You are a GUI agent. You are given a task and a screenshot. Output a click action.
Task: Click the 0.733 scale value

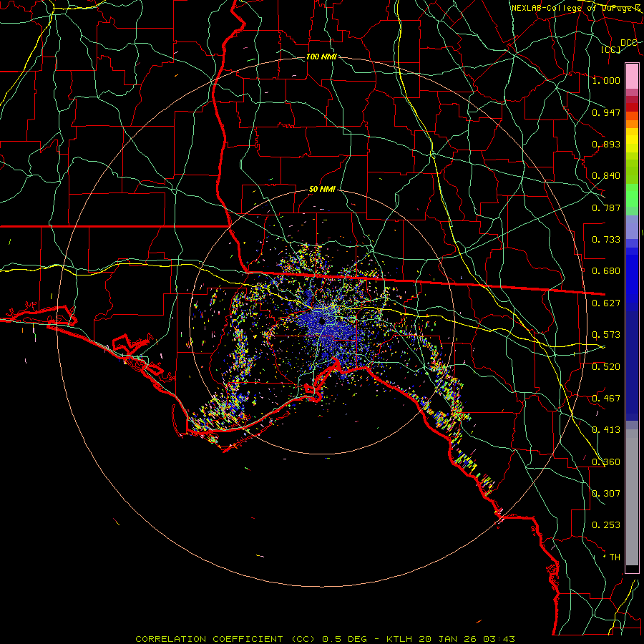tap(606, 240)
